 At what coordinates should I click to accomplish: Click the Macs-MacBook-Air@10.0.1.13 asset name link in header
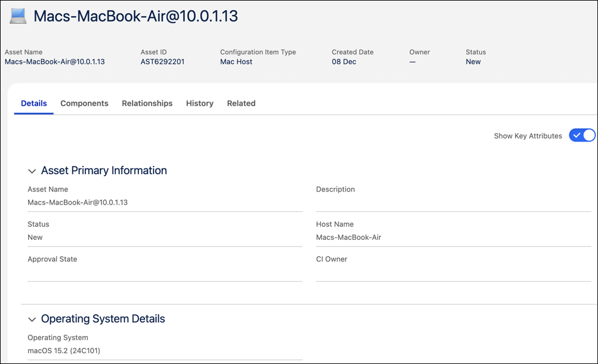54,61
